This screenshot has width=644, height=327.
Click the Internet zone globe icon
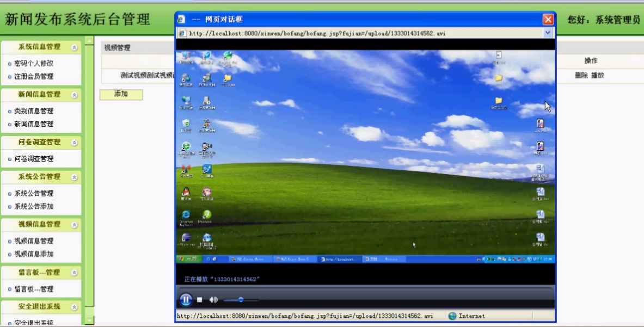(452, 316)
